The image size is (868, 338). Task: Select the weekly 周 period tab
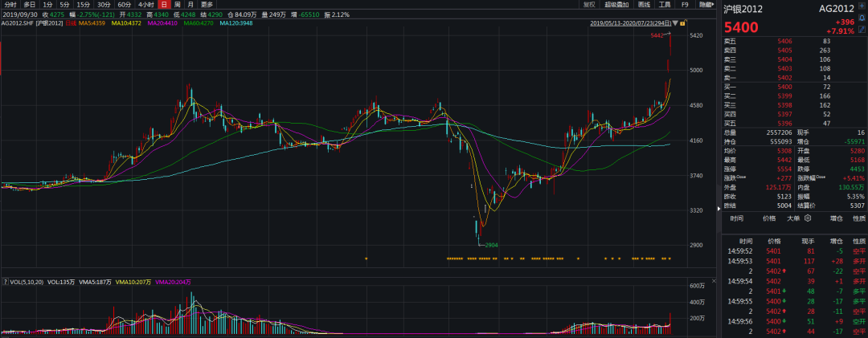pyautogui.click(x=177, y=5)
